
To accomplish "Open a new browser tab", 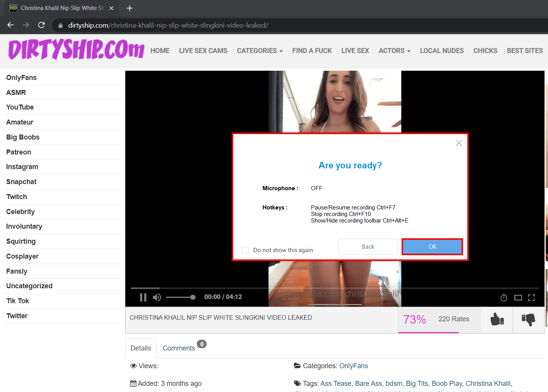I will (x=130, y=8).
